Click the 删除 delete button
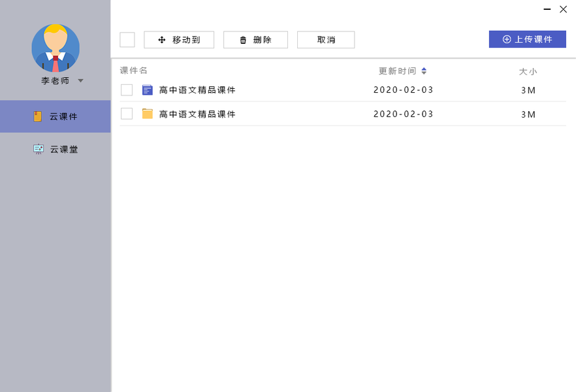 point(255,40)
